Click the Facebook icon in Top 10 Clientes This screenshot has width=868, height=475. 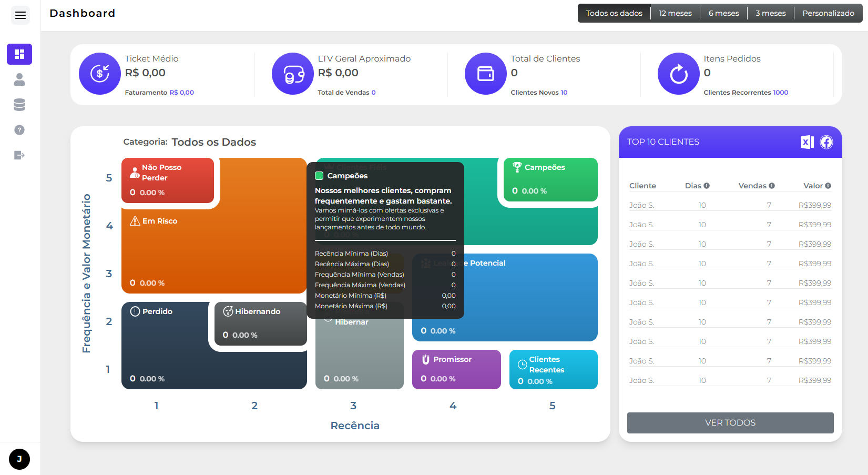tap(826, 142)
